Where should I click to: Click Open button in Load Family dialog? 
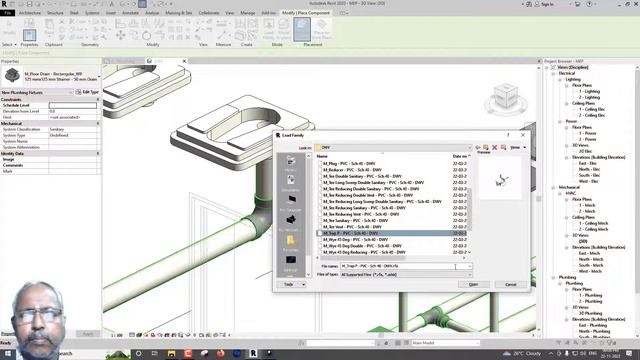tap(473, 284)
